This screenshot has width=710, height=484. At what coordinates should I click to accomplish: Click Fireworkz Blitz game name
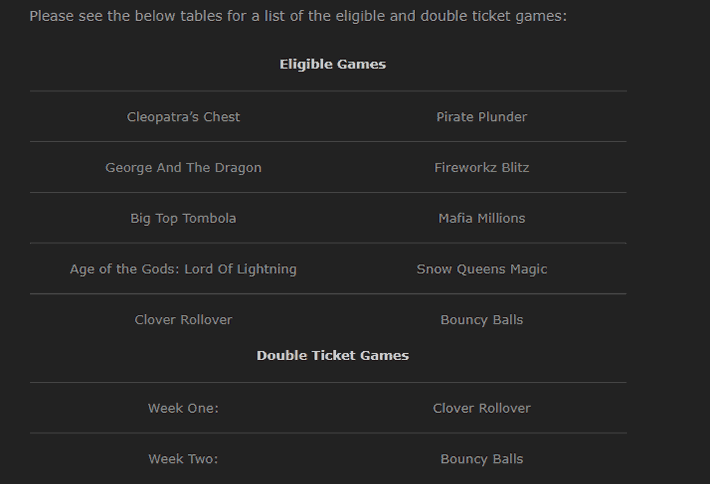pos(482,168)
